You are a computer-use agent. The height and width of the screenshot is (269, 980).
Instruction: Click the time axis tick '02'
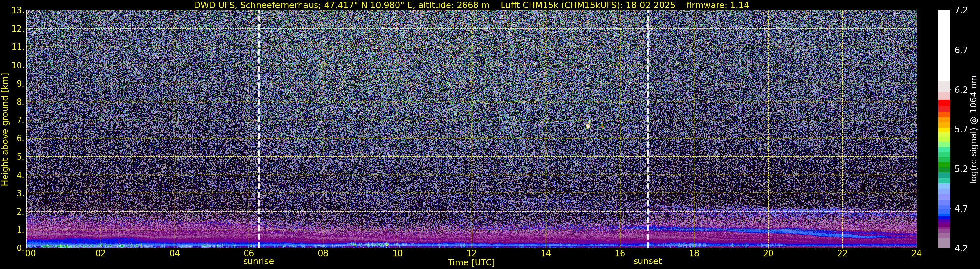(x=101, y=253)
